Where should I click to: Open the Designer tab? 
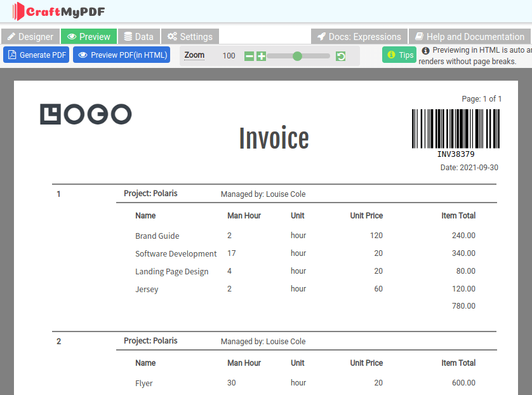click(x=30, y=36)
